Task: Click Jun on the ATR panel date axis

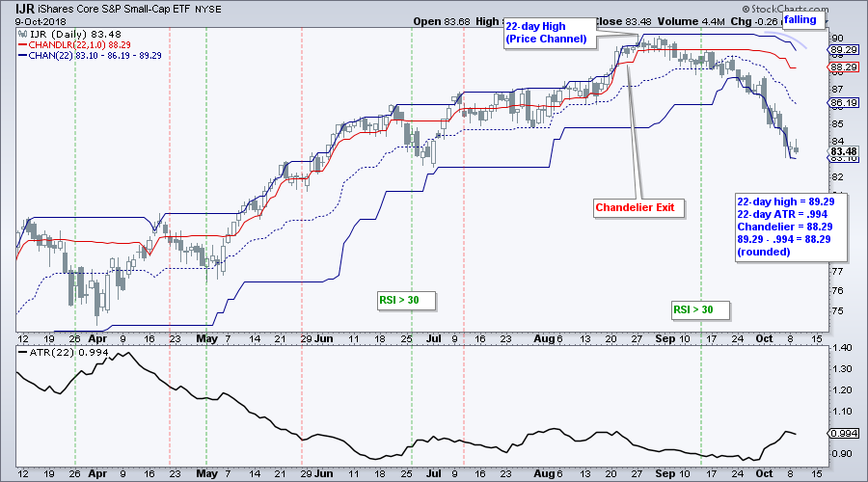Action: click(x=324, y=473)
